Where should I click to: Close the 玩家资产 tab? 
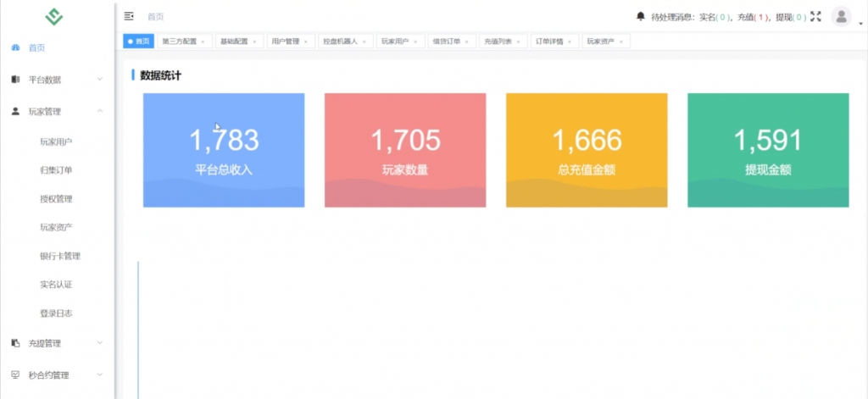(x=621, y=42)
